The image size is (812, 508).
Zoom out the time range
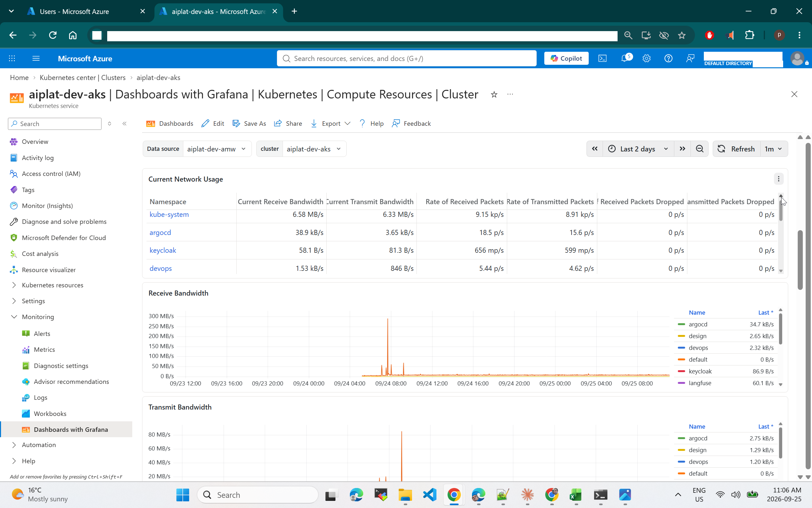pyautogui.click(x=700, y=149)
